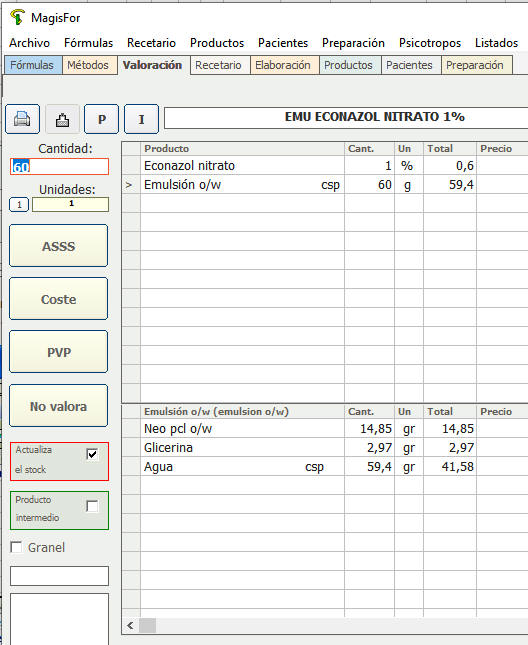Screen dimensions: 528x645
Task: Click the 41,58 total cell for Agua
Action: click(x=450, y=466)
